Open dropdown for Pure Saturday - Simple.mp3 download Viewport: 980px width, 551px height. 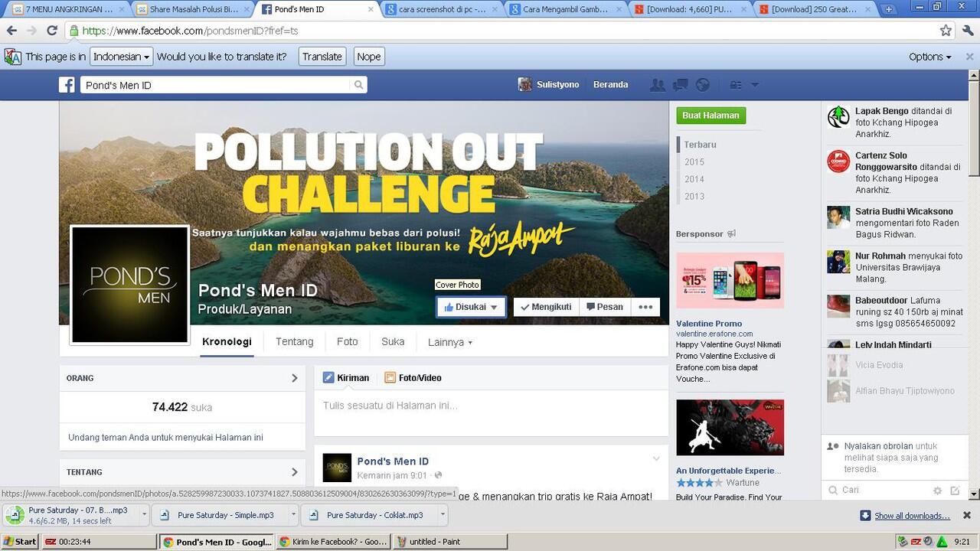pos(292,515)
